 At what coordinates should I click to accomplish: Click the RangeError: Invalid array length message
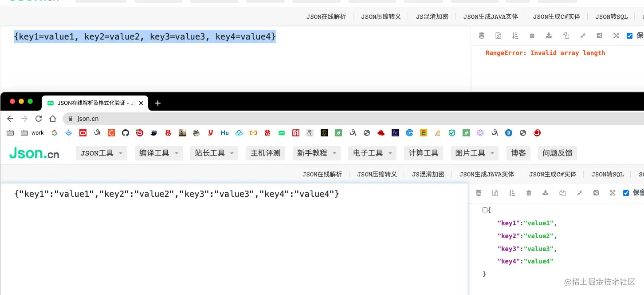545,53
